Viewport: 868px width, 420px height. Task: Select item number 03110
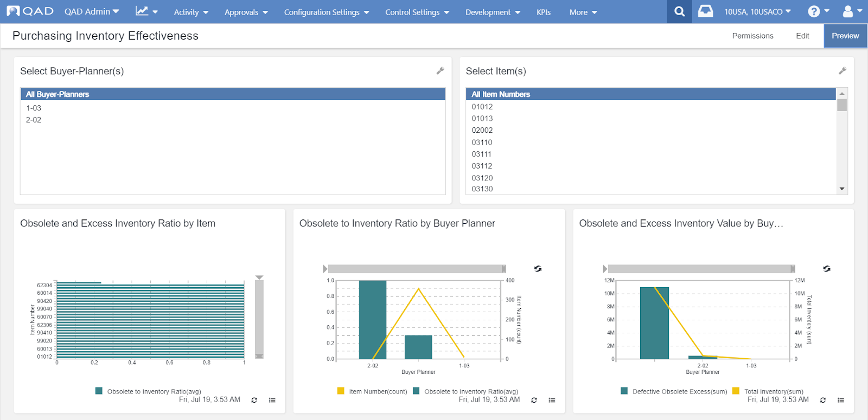click(x=651, y=142)
